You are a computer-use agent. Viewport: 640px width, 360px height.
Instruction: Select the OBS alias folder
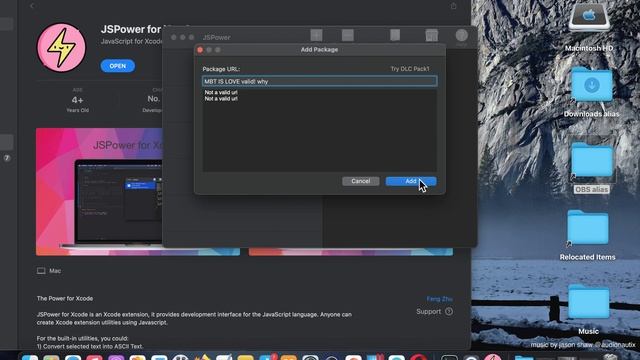pos(591,161)
